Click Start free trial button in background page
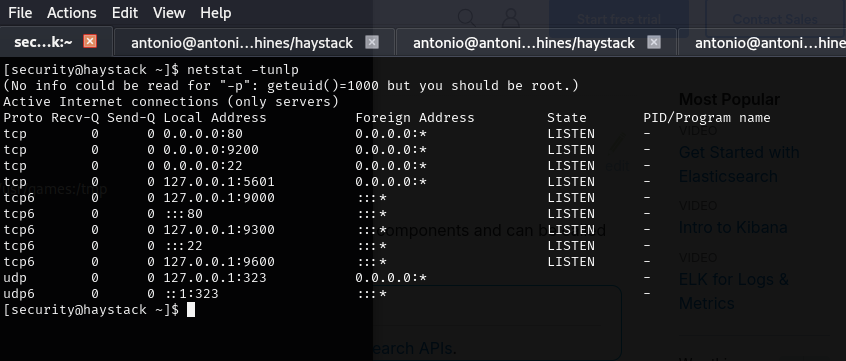This screenshot has width=846, height=361. (619, 19)
